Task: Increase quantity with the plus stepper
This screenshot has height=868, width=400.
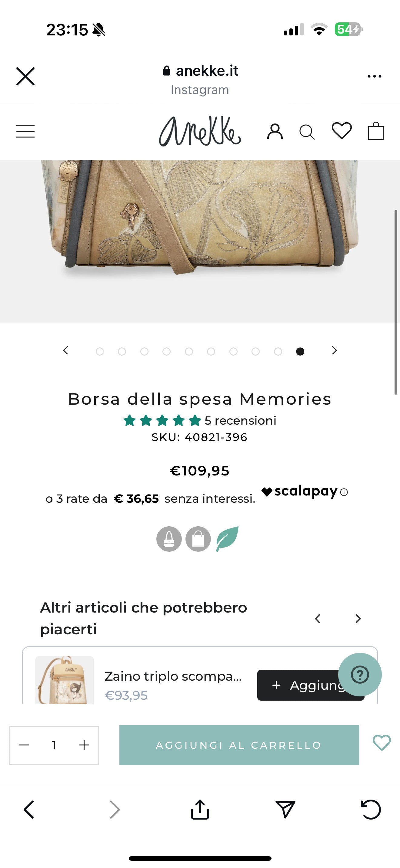Action: 84,745
